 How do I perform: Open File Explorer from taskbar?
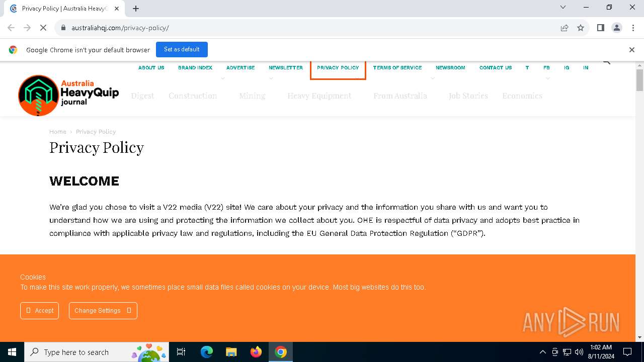click(231, 352)
